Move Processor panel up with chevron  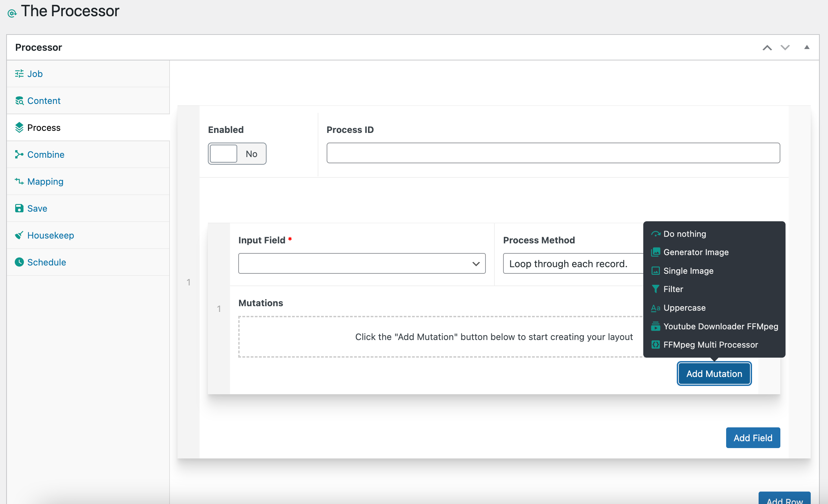767,48
